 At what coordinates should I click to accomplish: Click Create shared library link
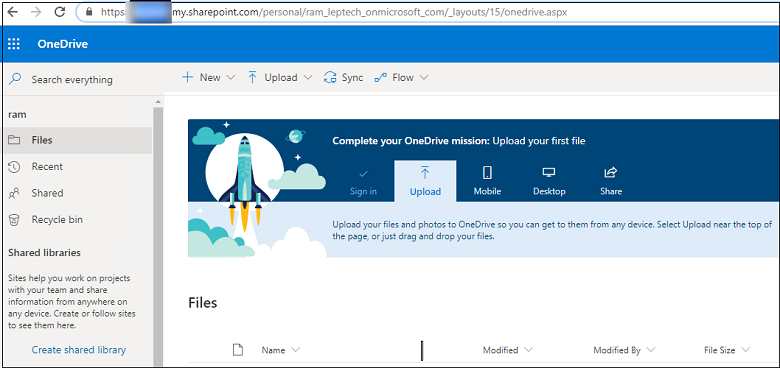[79, 350]
